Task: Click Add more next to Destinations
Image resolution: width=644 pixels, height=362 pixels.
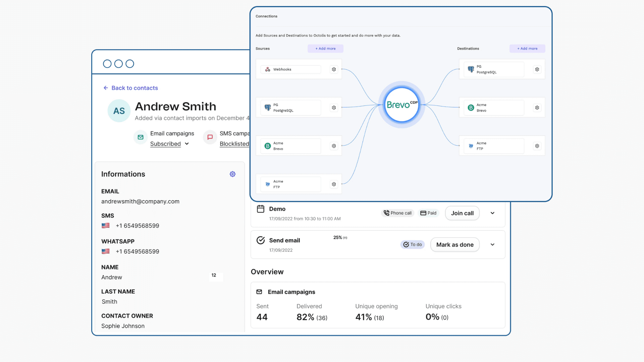Action: [x=527, y=49]
